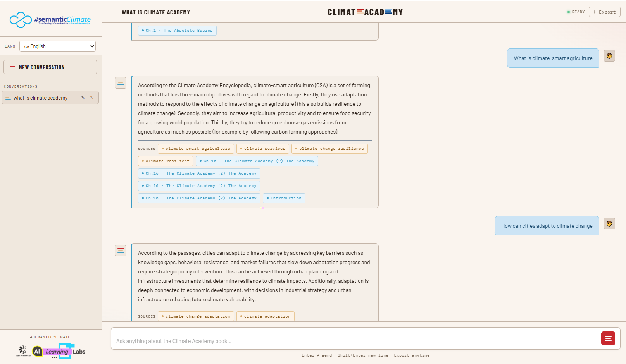The height and width of the screenshot is (364, 626).
Task: Toggle the sidebar hamburger icon in header
Action: tap(114, 12)
